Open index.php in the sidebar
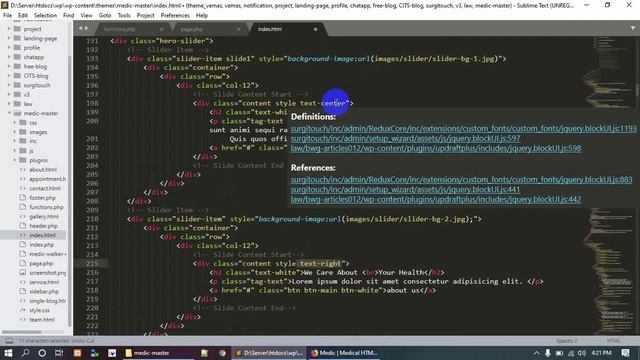Image resolution: width=640 pixels, height=360 pixels. (x=42, y=244)
